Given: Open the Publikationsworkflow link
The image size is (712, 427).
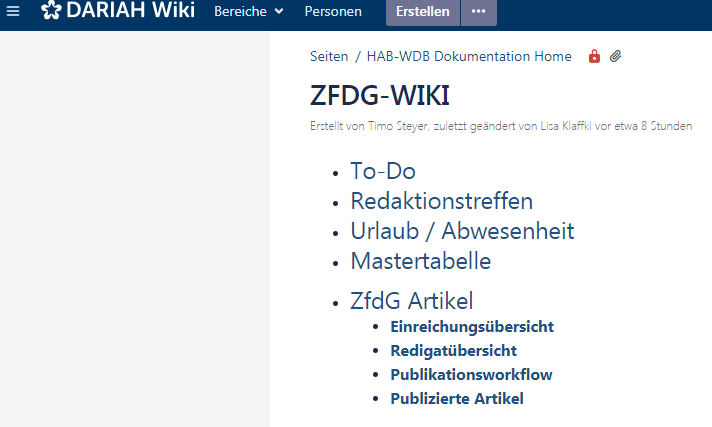Looking at the screenshot, I should pos(471,374).
